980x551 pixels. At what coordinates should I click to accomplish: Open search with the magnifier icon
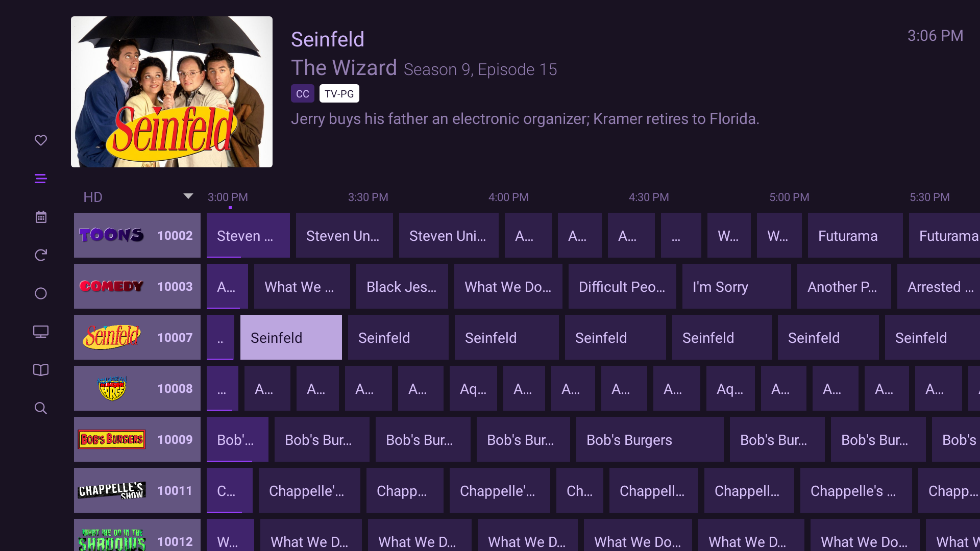[41, 408]
